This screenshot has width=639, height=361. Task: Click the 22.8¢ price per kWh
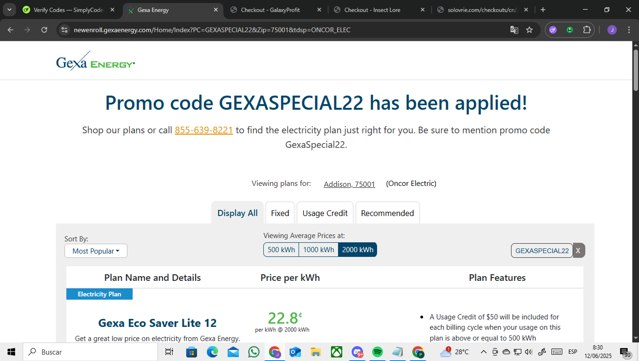point(284,318)
